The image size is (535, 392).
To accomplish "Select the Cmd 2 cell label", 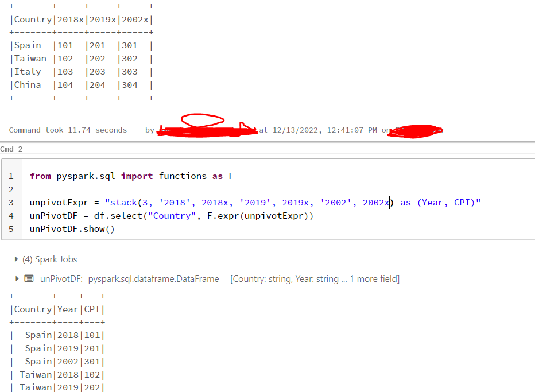I will pos(7,149).
